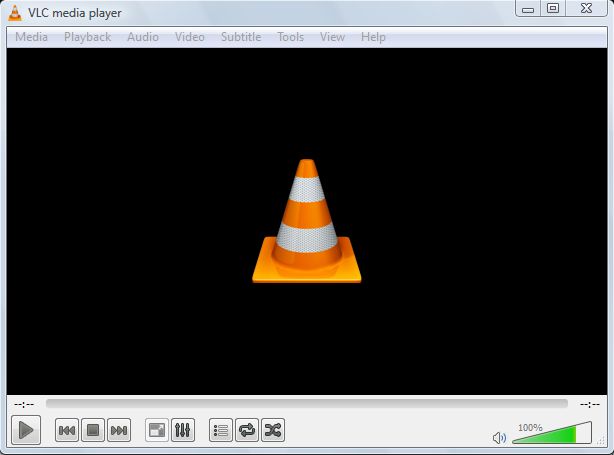Mute audio via the speaker icon
Viewport: 614px width, 455px height.
pyautogui.click(x=499, y=437)
